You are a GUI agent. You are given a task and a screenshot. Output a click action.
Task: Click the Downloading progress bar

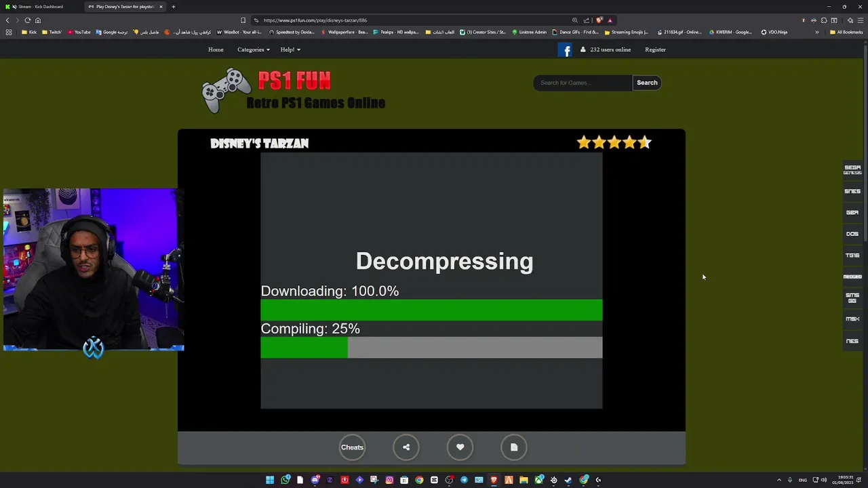click(x=431, y=310)
